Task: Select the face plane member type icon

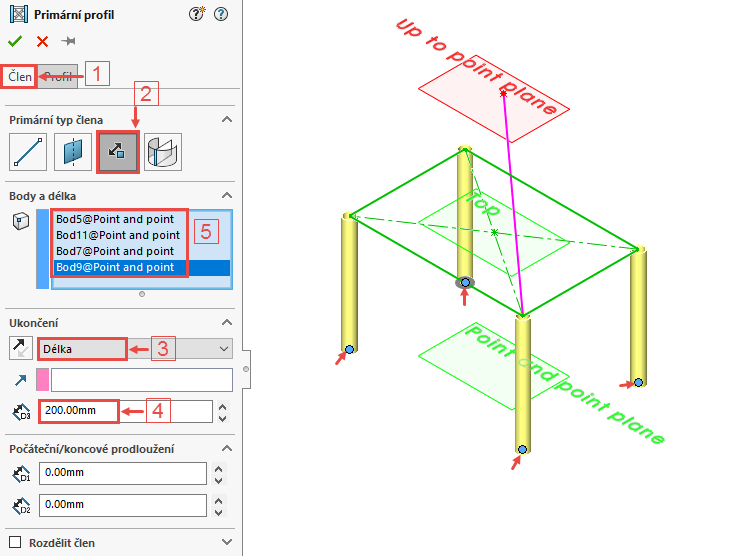Action: click(163, 152)
